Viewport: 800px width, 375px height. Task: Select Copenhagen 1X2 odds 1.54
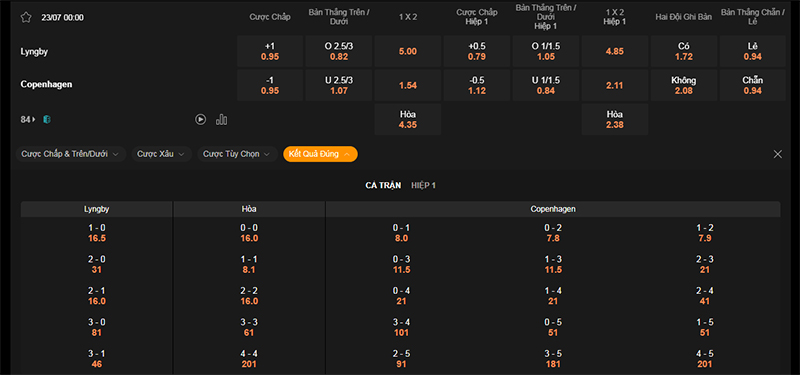[x=408, y=85]
